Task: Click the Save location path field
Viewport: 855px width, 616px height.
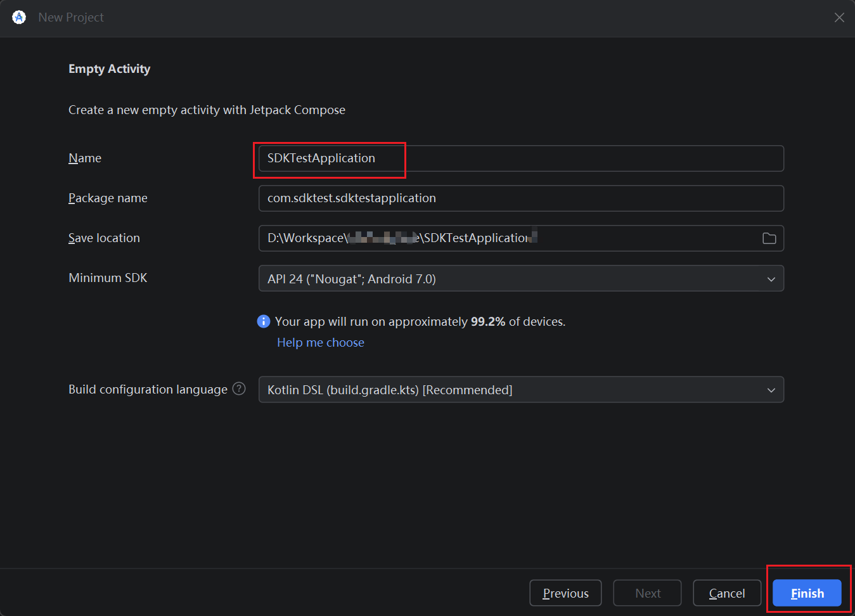Action: pos(507,238)
